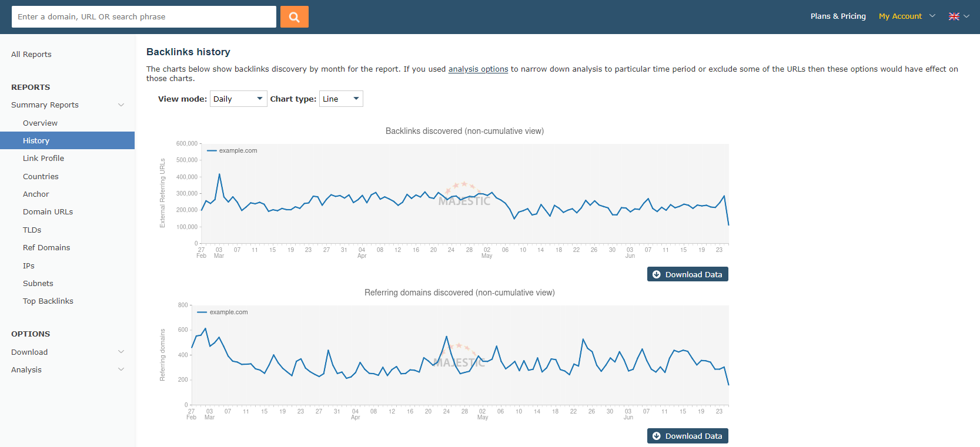Open the Link Profile report
The width and height of the screenshot is (980, 447).
click(x=44, y=159)
